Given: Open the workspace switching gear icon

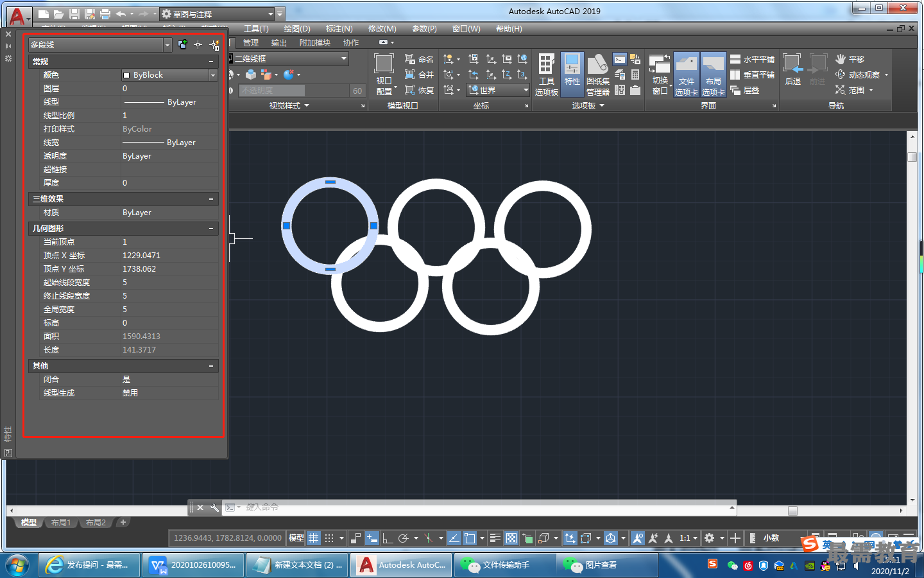Looking at the screenshot, I should point(710,538).
